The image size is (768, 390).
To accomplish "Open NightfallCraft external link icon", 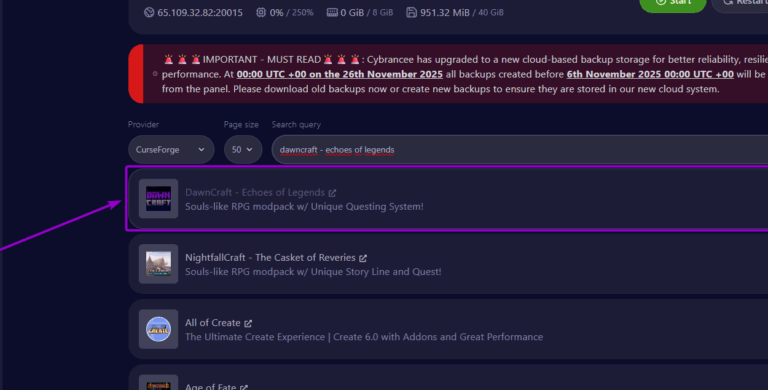I will (x=363, y=258).
